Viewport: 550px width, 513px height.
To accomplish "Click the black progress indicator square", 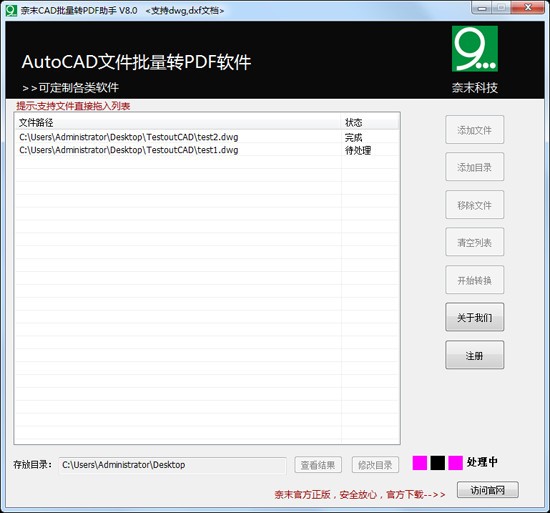I will [438, 463].
